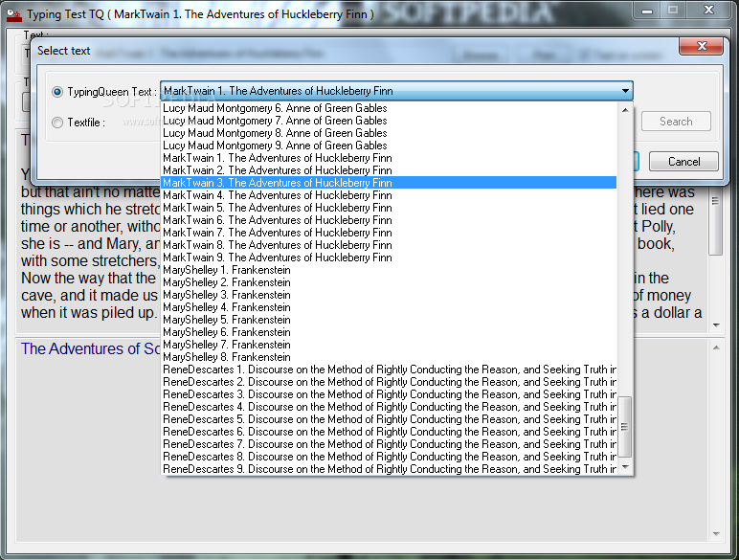Click the dropdown list scrollbar thumb

pos(625,427)
